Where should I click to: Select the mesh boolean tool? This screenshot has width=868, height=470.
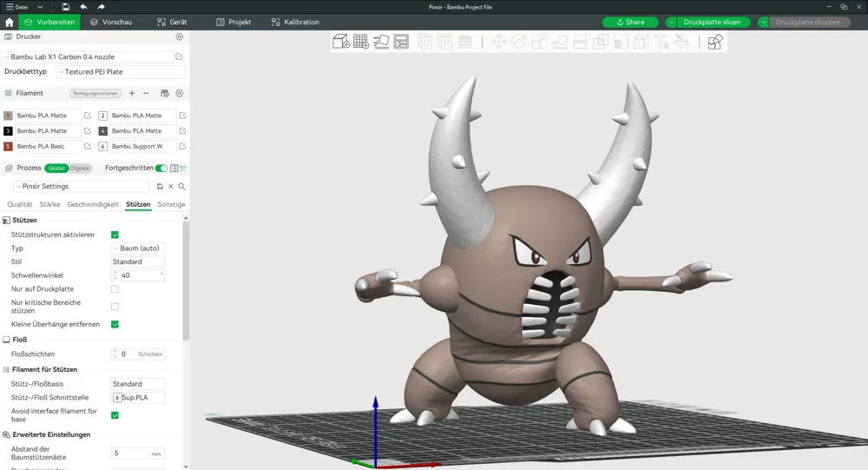tap(601, 42)
